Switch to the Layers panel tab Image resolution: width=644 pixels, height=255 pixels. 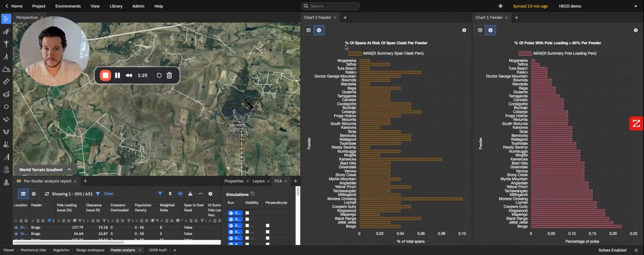pos(259,181)
